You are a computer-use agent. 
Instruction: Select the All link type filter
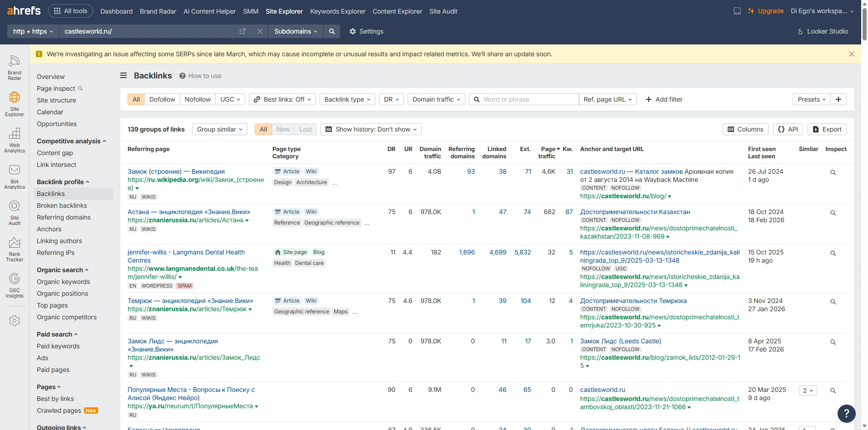click(136, 99)
